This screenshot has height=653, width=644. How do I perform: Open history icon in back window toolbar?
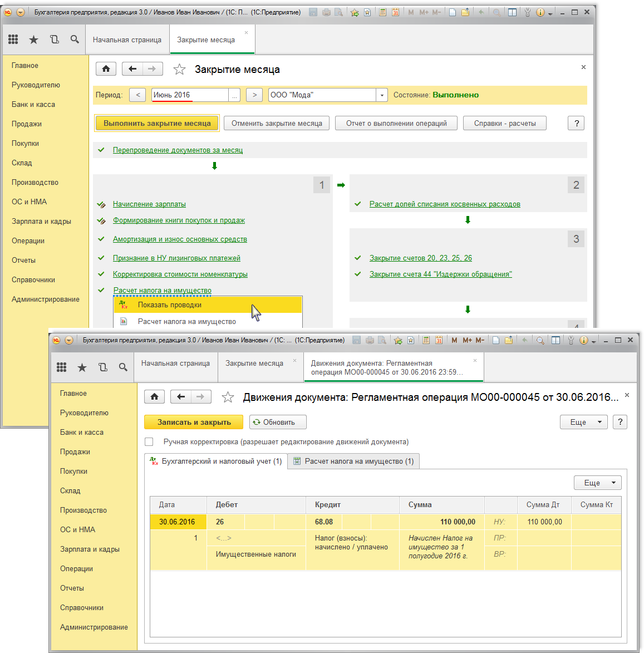54,39
